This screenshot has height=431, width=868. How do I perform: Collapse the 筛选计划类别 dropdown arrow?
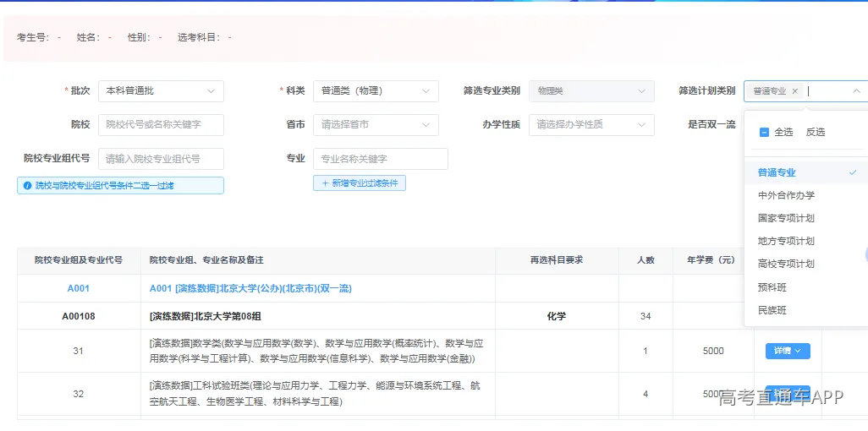856,91
